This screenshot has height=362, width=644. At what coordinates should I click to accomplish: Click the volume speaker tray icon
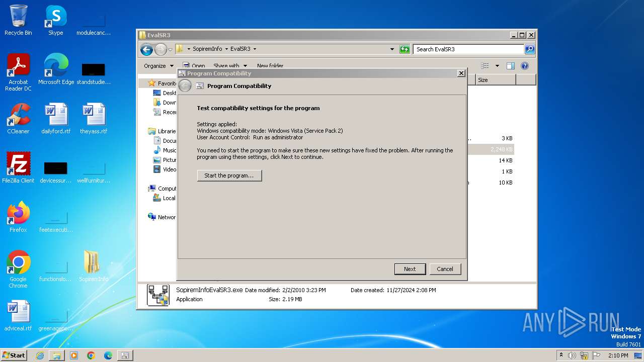pyautogui.click(x=572, y=355)
